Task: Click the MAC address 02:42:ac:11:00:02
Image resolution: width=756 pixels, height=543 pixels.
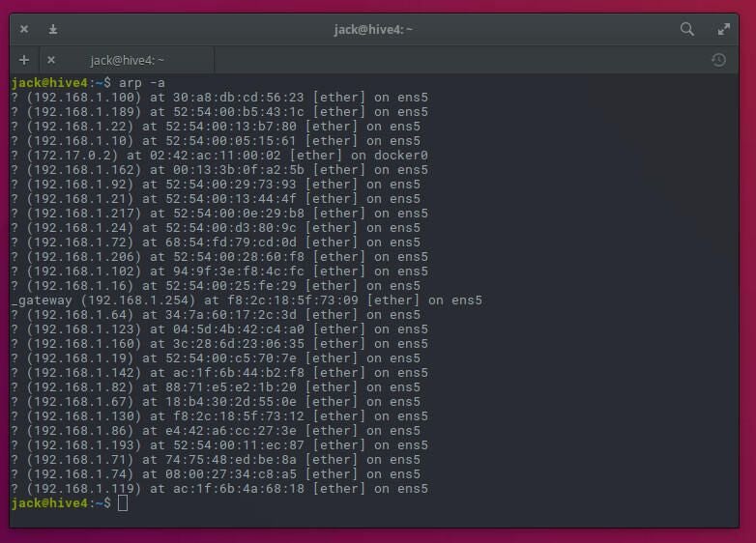Action: (x=215, y=156)
